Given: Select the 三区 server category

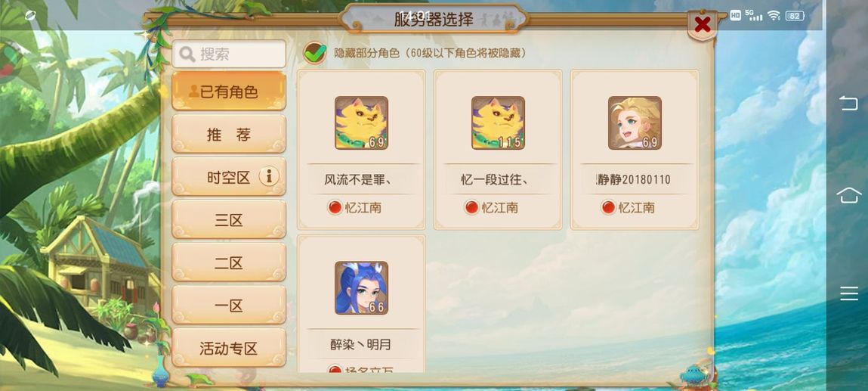Looking at the screenshot, I should pyautogui.click(x=229, y=219).
